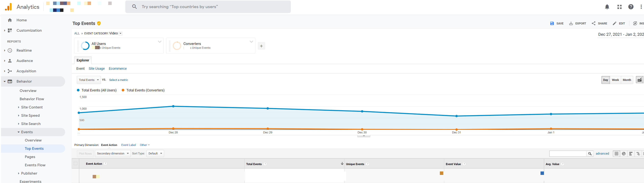
Task: Select the pie chart table view
Action: (624, 154)
